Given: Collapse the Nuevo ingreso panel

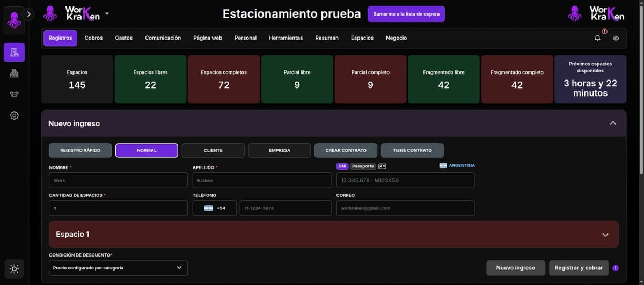Looking at the screenshot, I should tap(613, 123).
